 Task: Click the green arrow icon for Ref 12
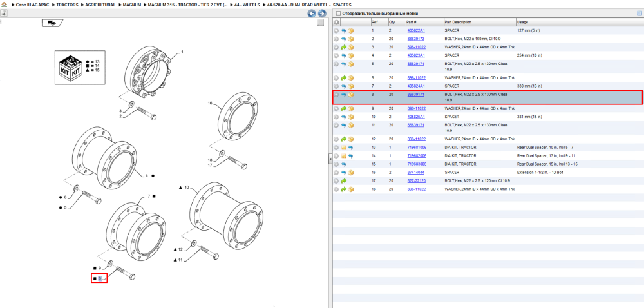tap(344, 139)
